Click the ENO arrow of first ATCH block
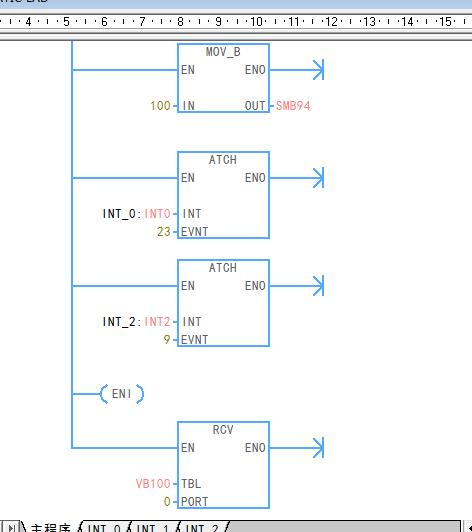This screenshot has width=472, height=532. tap(318, 177)
